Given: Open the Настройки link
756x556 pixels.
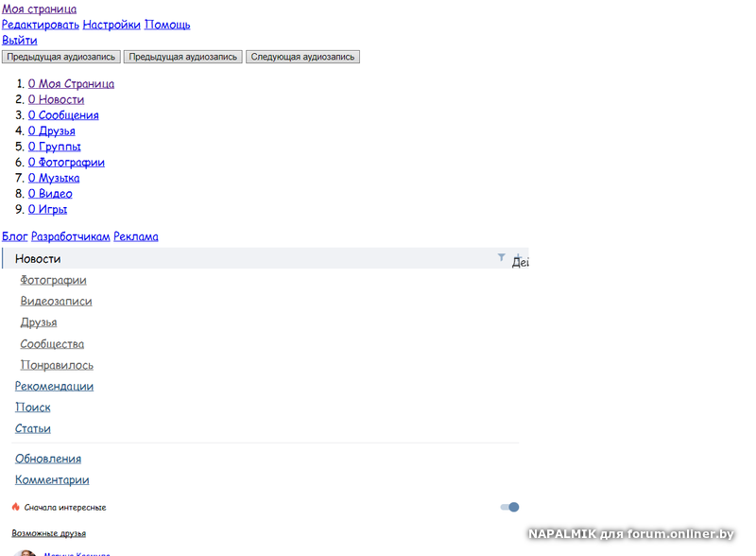Looking at the screenshot, I should tap(112, 25).
